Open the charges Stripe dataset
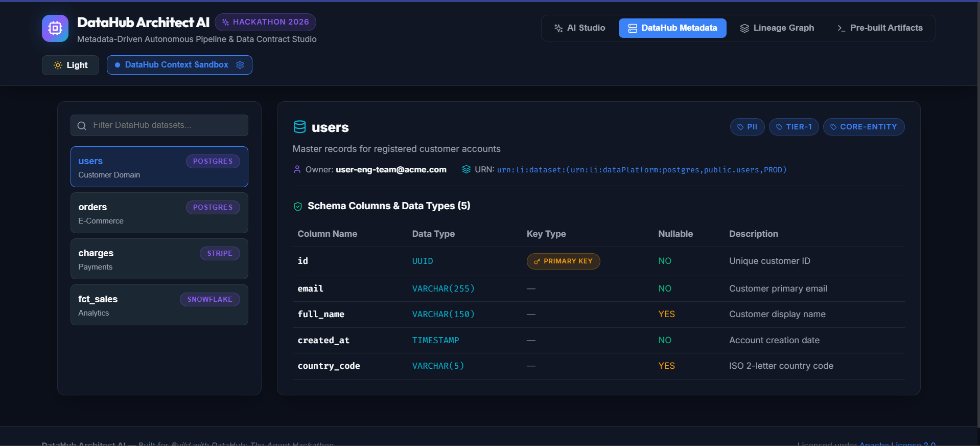This screenshot has width=980, height=446. 159,259
